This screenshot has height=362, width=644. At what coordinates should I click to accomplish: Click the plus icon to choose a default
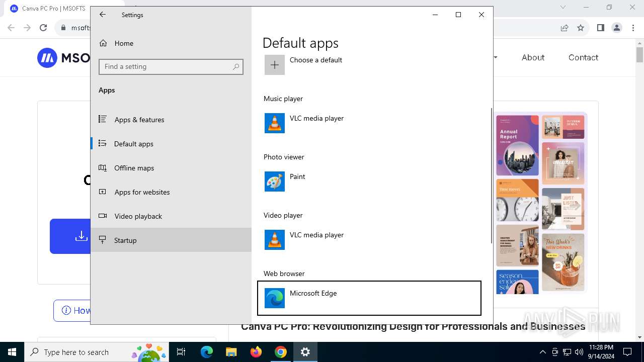(275, 65)
